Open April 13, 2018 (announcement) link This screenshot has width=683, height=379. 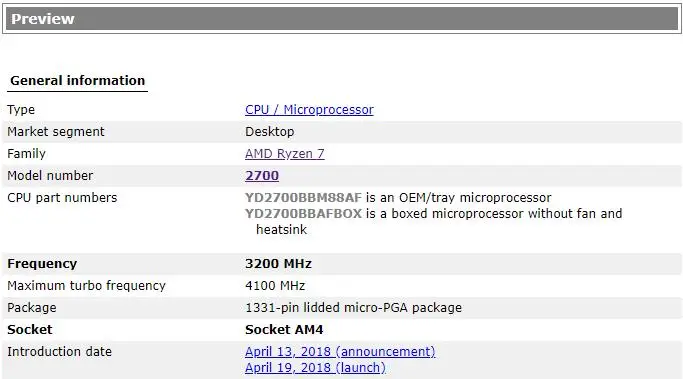tap(340, 352)
